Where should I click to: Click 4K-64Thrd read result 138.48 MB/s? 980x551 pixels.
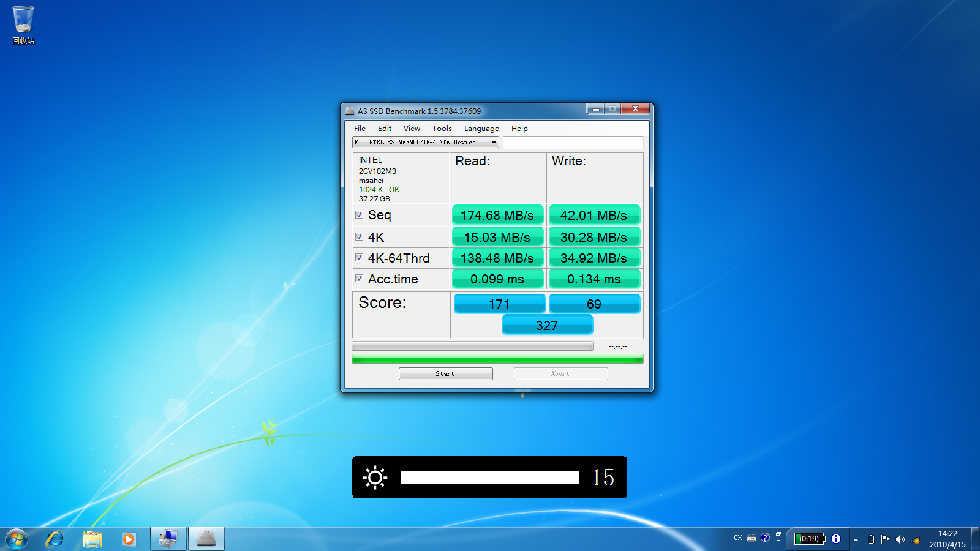click(x=497, y=258)
